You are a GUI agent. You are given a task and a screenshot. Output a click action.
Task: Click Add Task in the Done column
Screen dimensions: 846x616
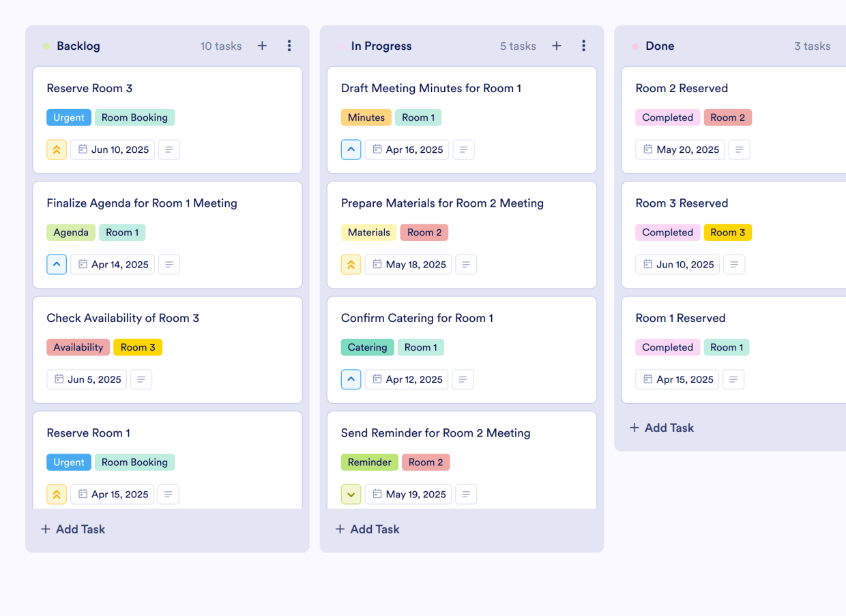click(661, 428)
